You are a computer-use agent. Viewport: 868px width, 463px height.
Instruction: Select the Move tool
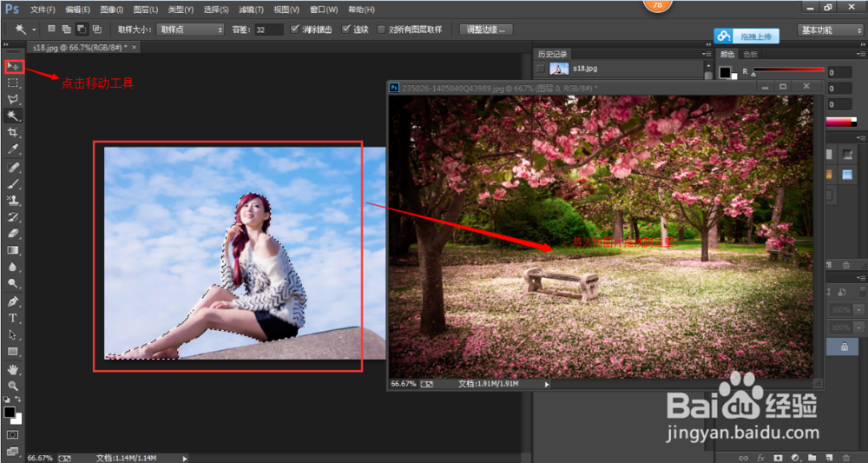[x=13, y=67]
